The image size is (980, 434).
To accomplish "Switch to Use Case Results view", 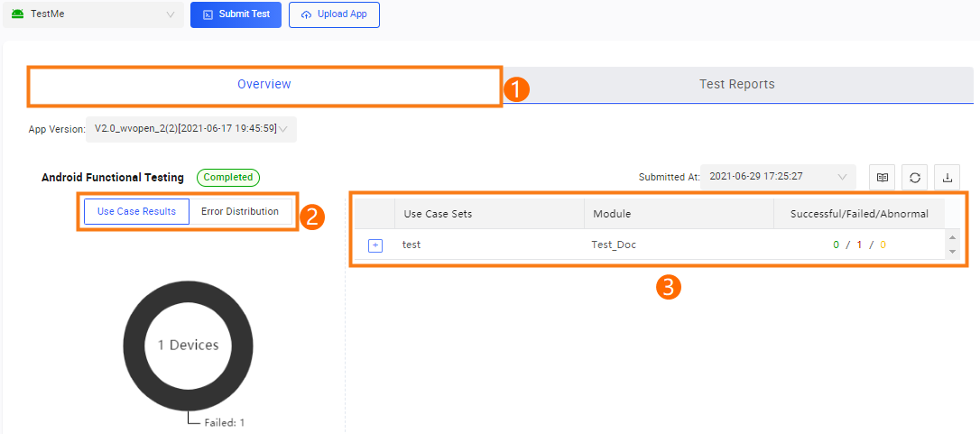I will coord(136,211).
